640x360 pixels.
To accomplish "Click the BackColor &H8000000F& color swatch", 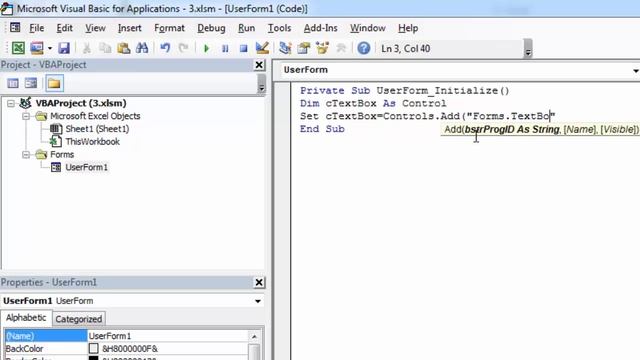I will point(93,349).
